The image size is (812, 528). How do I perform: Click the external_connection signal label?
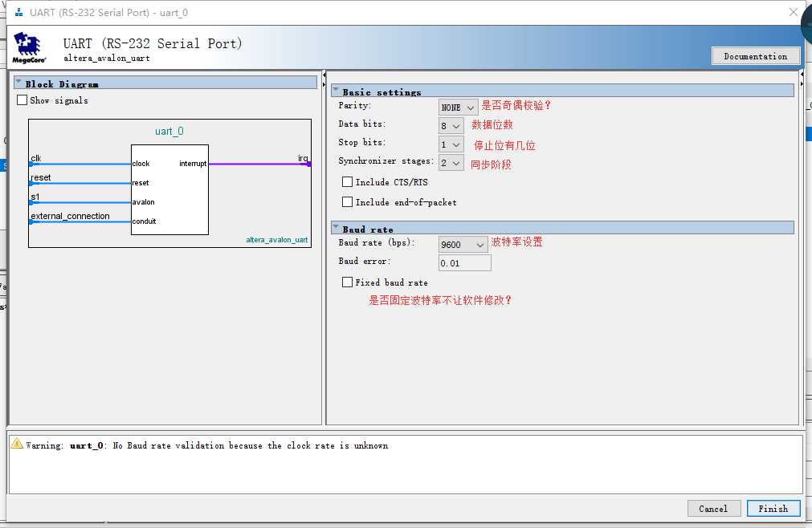click(70, 216)
